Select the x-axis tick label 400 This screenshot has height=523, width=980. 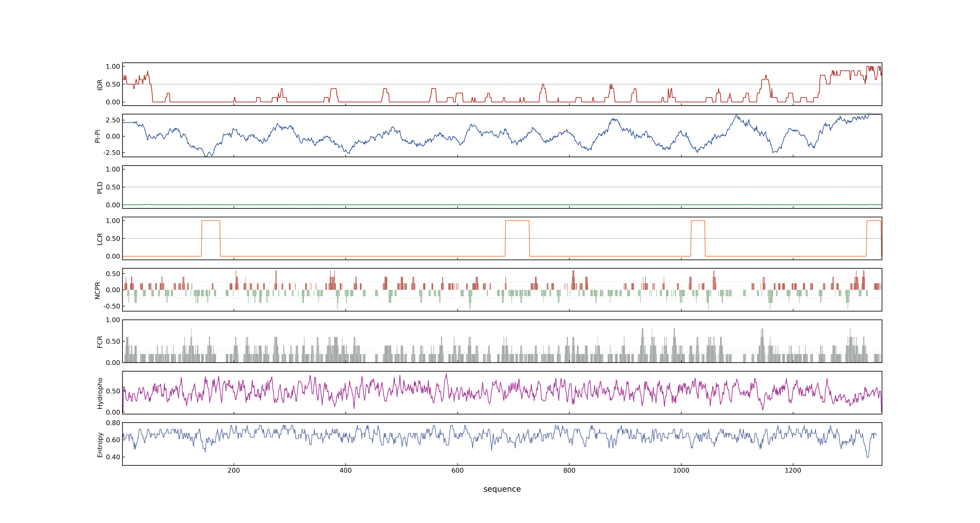pyautogui.click(x=345, y=470)
